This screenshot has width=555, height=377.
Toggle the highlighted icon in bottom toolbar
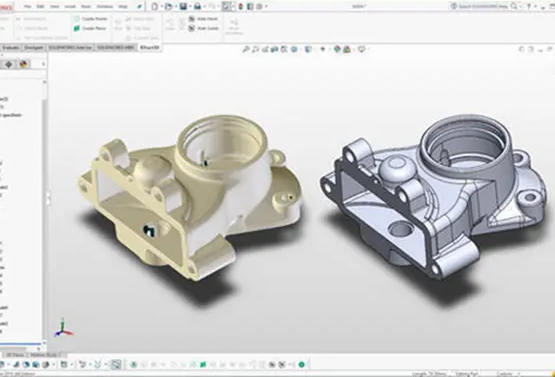(x=116, y=364)
